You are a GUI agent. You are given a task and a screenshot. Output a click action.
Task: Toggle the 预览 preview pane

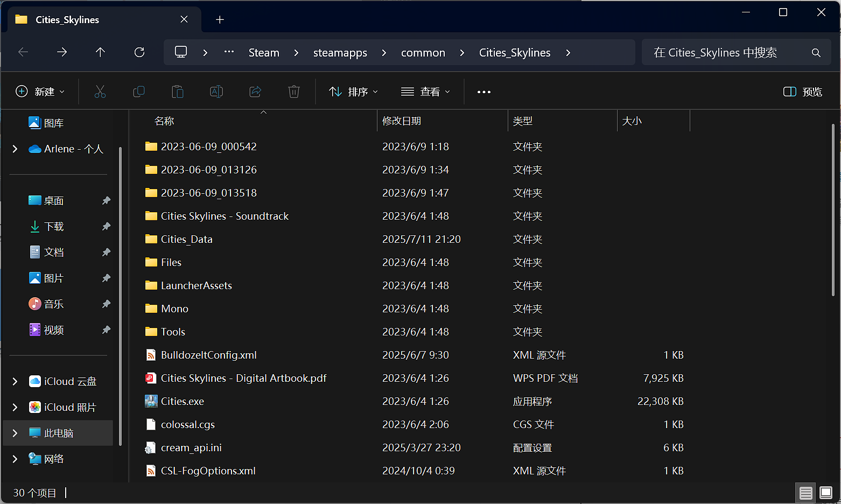tap(802, 92)
